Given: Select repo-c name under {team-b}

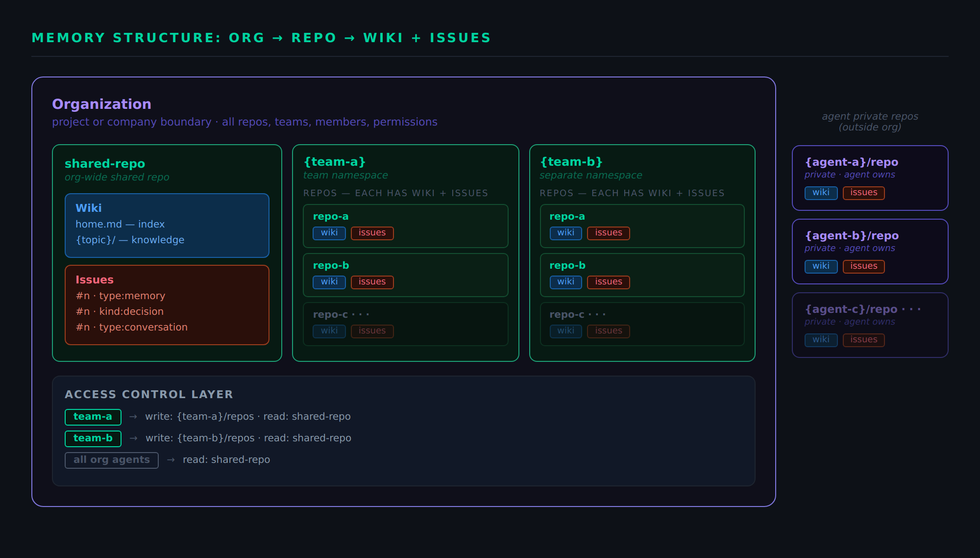Looking at the screenshot, I should (578, 314).
